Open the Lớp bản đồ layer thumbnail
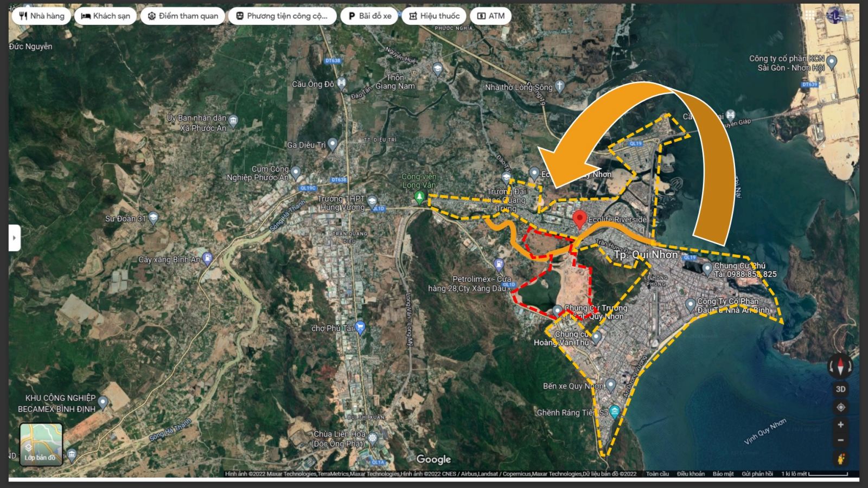 [41, 444]
